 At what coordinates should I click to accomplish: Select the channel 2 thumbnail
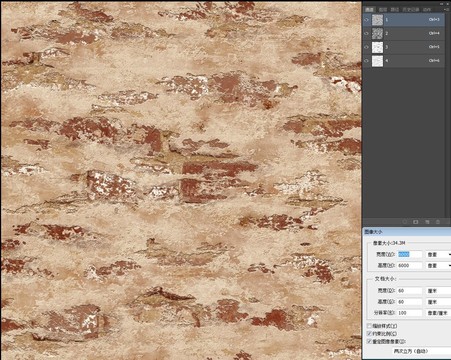pos(377,33)
